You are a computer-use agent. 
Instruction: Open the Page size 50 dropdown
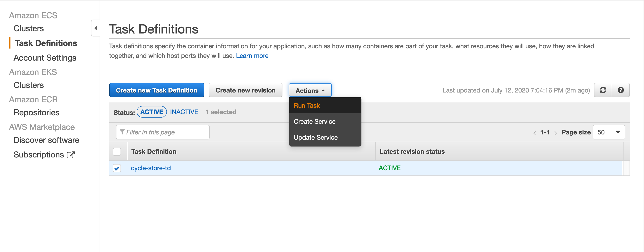tap(609, 132)
